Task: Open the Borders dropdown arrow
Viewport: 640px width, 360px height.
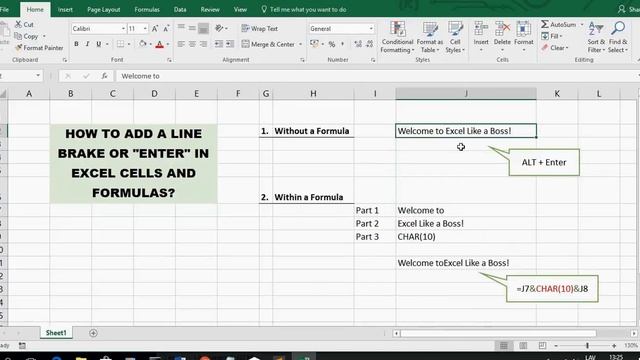Action: 129,44
